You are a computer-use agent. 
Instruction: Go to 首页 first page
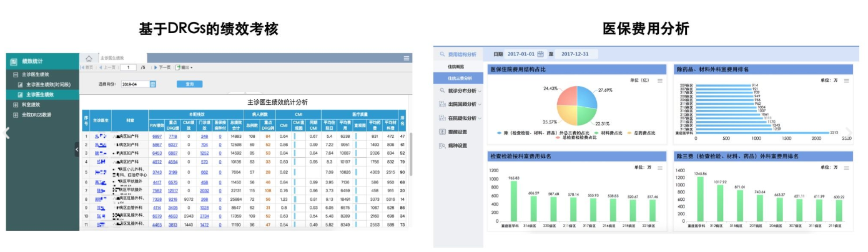pyautogui.click(x=87, y=67)
